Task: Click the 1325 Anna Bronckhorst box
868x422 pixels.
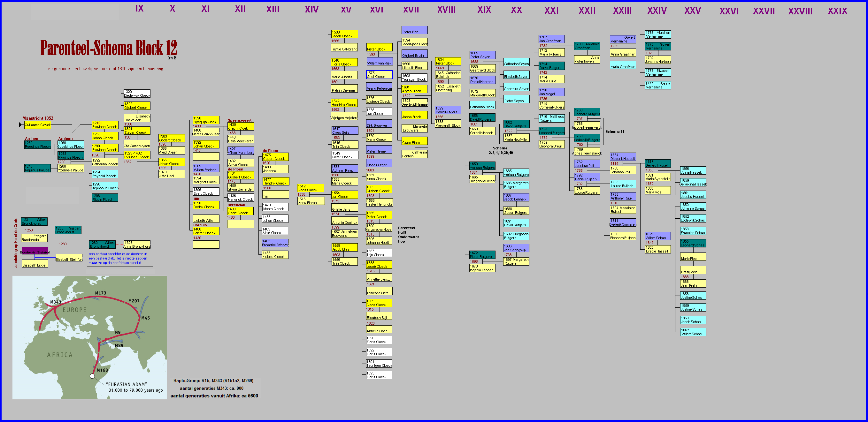Action: (x=137, y=245)
